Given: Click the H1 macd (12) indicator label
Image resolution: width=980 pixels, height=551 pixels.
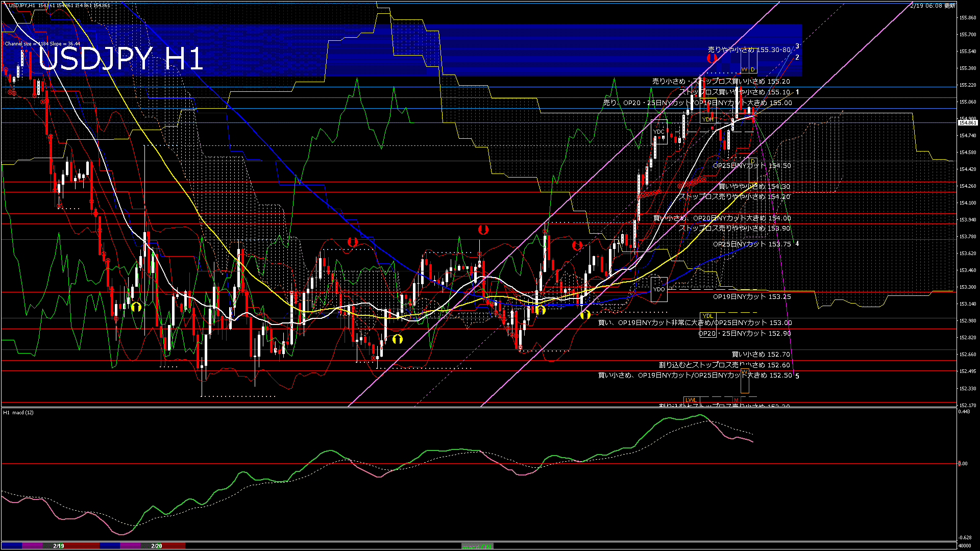Looking at the screenshot, I should point(18,412).
